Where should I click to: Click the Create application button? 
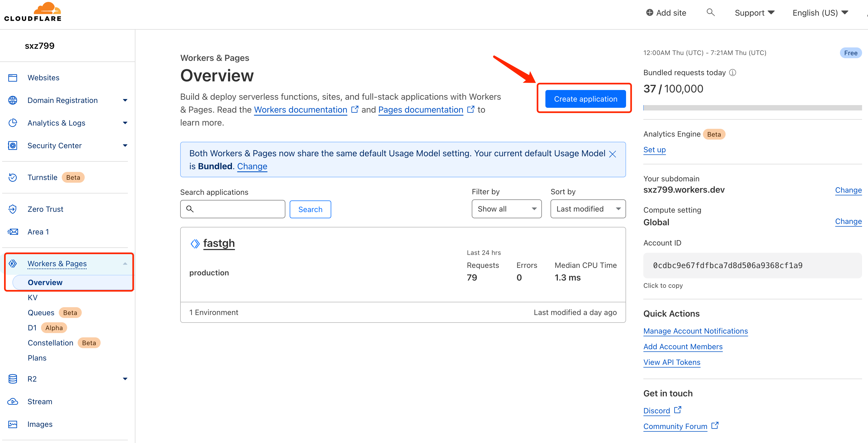586,99
